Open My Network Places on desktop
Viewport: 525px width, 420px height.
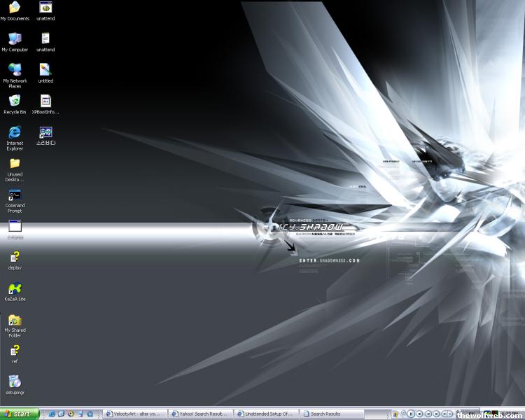[15, 70]
